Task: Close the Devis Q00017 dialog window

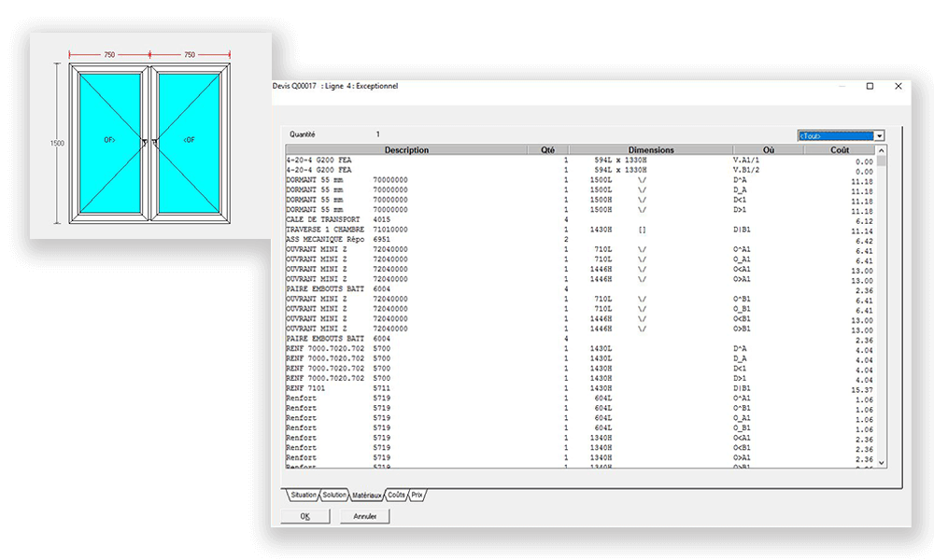Action: tap(899, 86)
